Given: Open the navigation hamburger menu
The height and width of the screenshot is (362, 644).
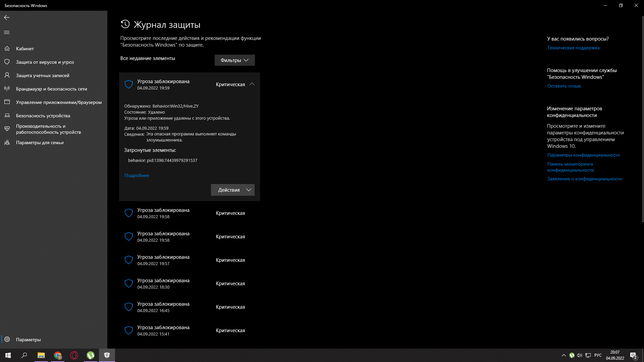Looking at the screenshot, I should [x=6, y=32].
